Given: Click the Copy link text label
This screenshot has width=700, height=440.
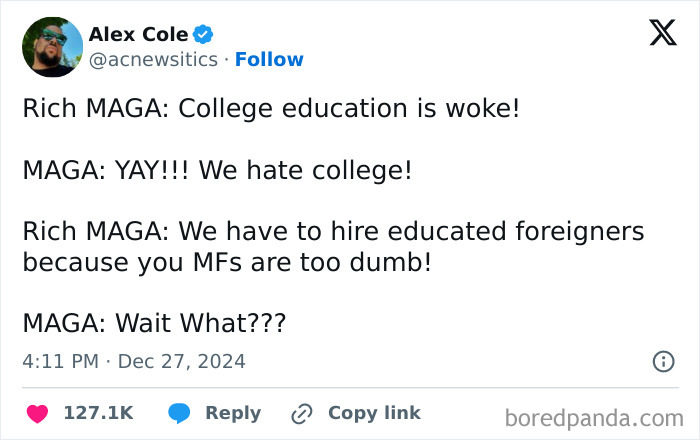Looking at the screenshot, I should tap(374, 413).
